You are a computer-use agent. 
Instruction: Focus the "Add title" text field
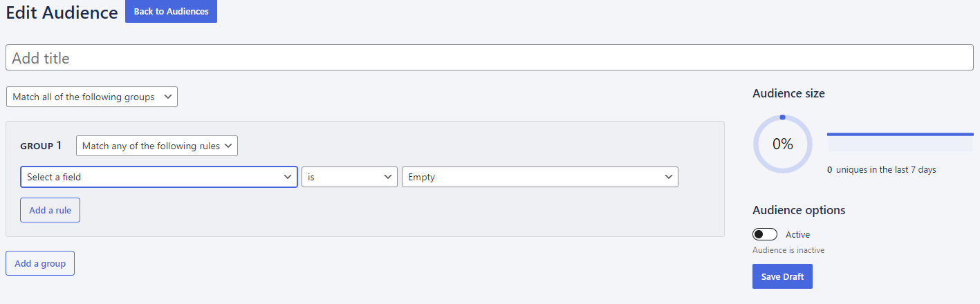(490, 57)
